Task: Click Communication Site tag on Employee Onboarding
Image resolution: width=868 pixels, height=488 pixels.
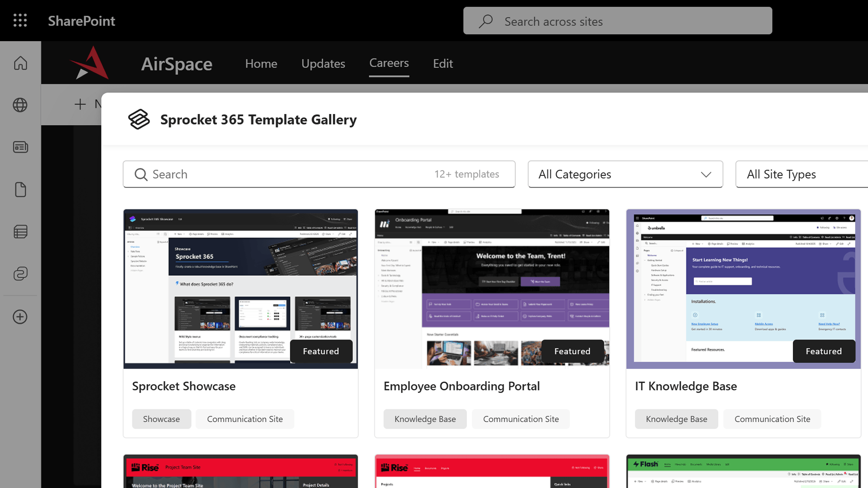Action: pos(521,419)
